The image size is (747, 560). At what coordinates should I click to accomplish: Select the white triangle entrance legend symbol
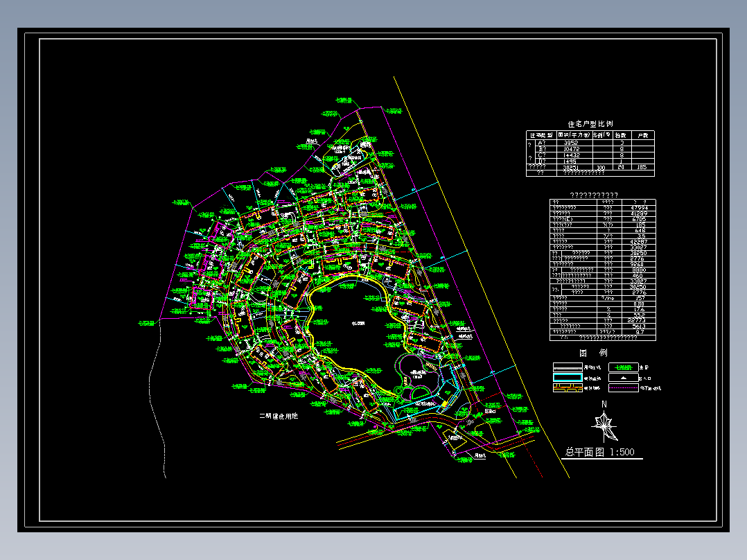[x=623, y=378]
